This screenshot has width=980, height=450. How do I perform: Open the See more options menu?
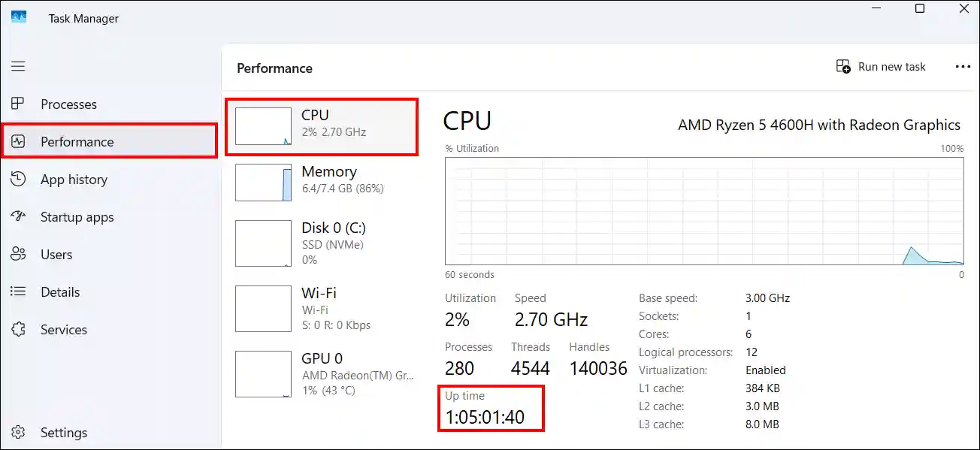point(963,66)
